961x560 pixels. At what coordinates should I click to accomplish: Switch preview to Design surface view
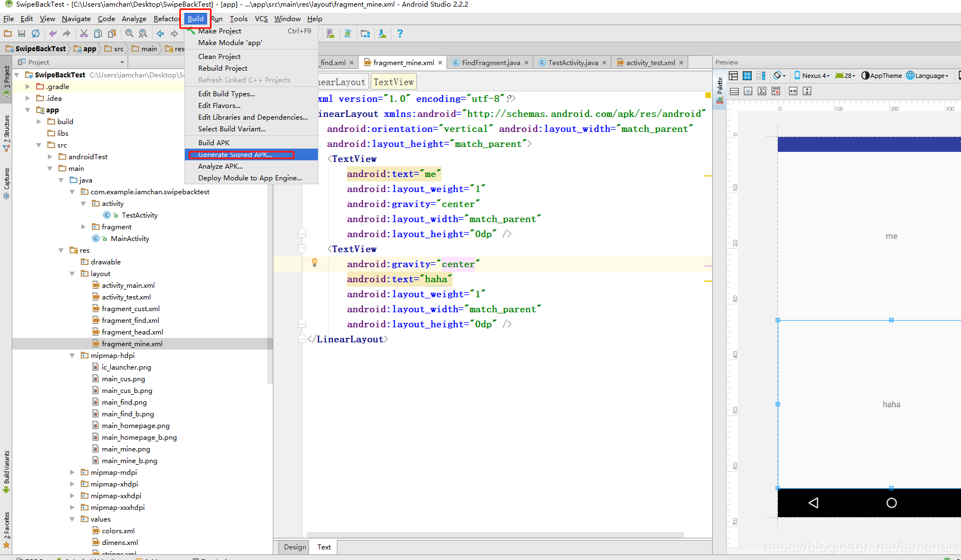pos(734,76)
